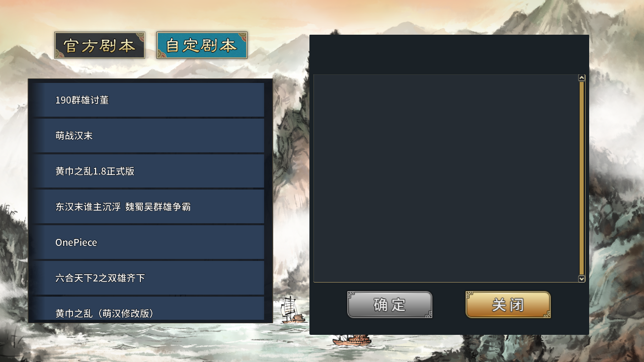
Task: Click the blank title area above the description
Action: click(x=449, y=54)
